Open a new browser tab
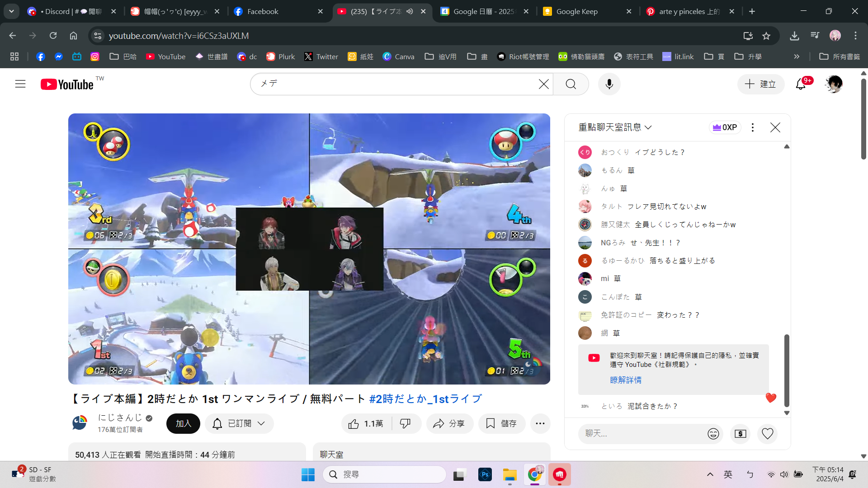Screen dimensions: 868x488 752,12
